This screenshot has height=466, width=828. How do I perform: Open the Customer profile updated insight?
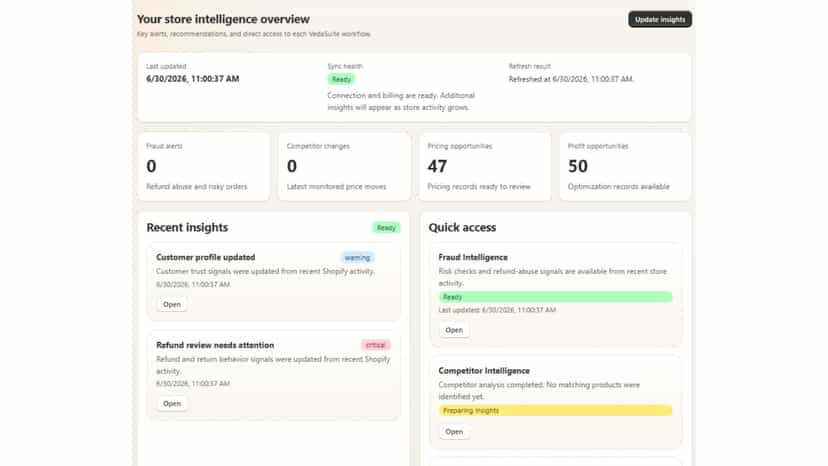(172, 304)
